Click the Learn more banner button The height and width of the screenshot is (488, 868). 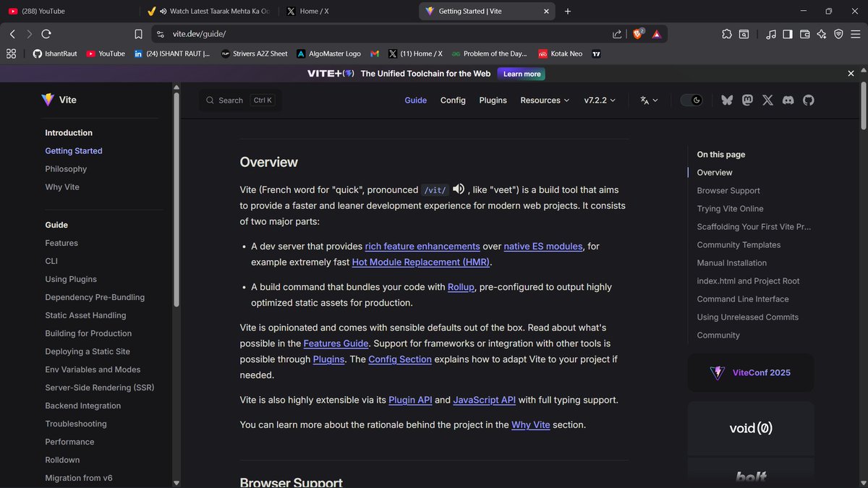click(x=522, y=74)
